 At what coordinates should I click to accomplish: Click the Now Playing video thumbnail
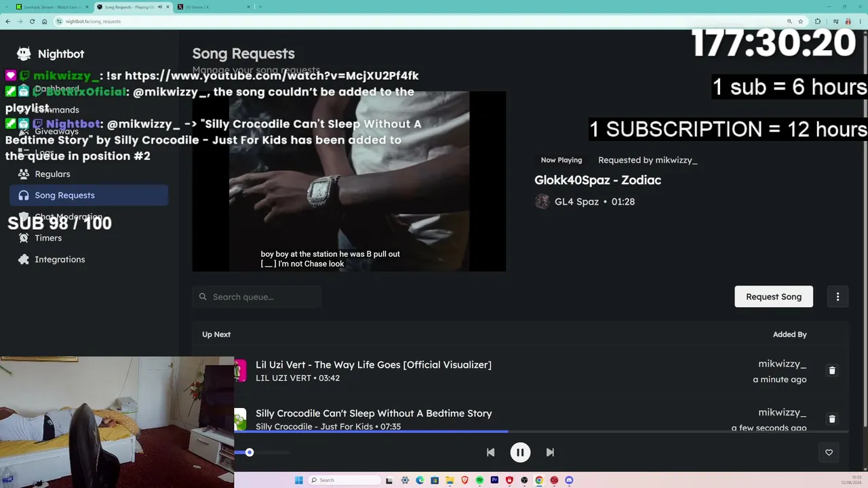pyautogui.click(x=349, y=181)
